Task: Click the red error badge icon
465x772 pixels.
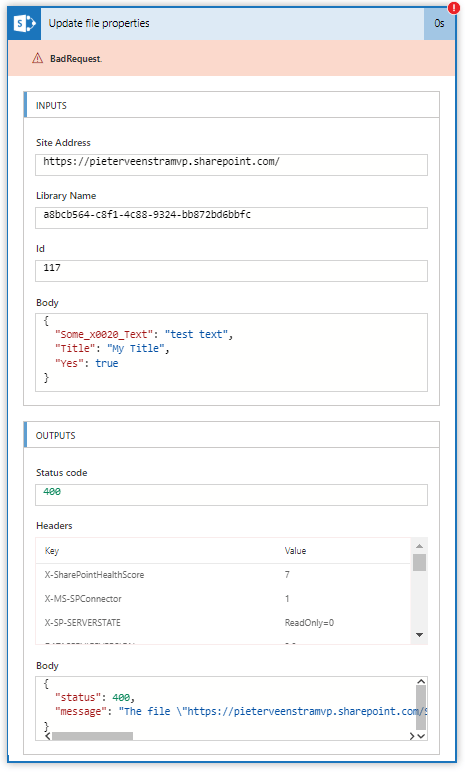Action: point(453,8)
